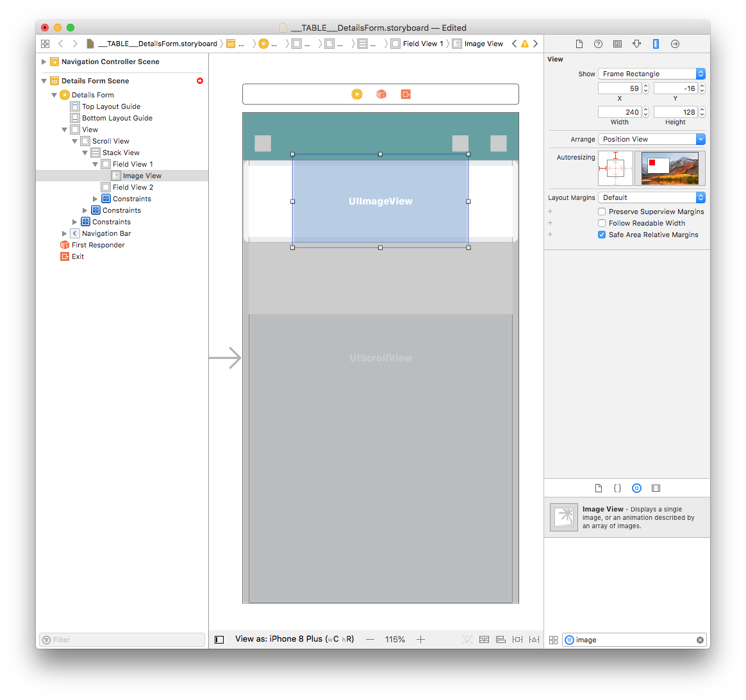Select the view controller icon in scene dock

357,94
